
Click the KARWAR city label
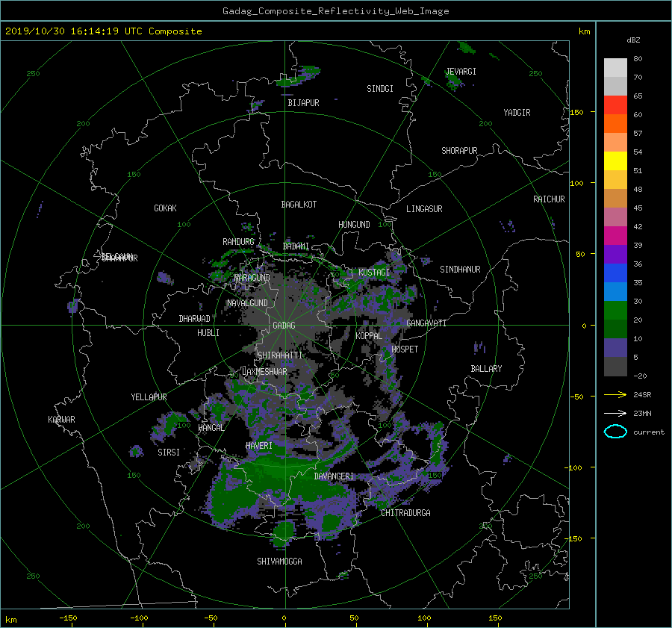[61, 420]
